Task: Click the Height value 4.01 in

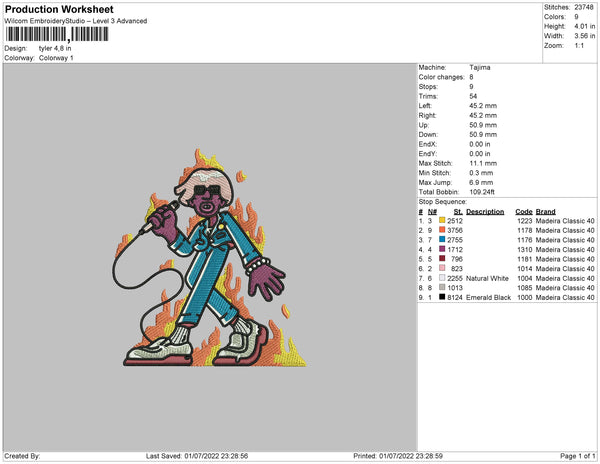Action: [584, 26]
